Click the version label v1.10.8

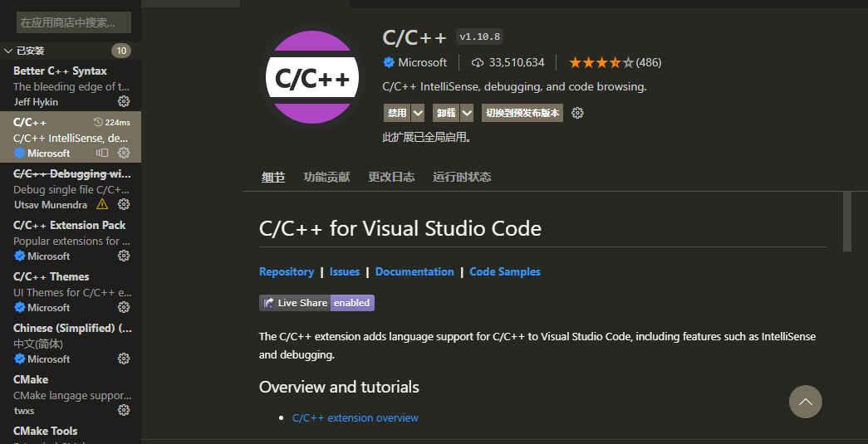[479, 37]
